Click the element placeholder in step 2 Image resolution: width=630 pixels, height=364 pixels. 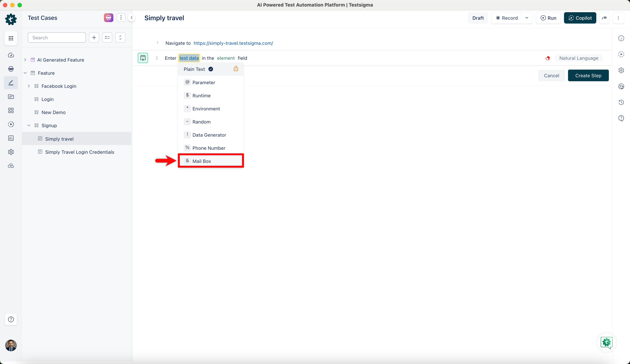pyautogui.click(x=226, y=58)
